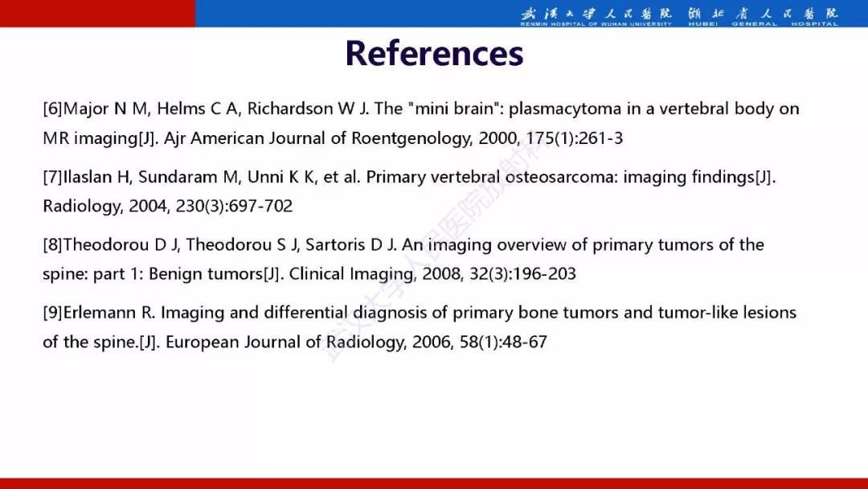Click Radiology, 2004, 230(3):697-702 line
The width and height of the screenshot is (868, 489).
pyautogui.click(x=168, y=206)
